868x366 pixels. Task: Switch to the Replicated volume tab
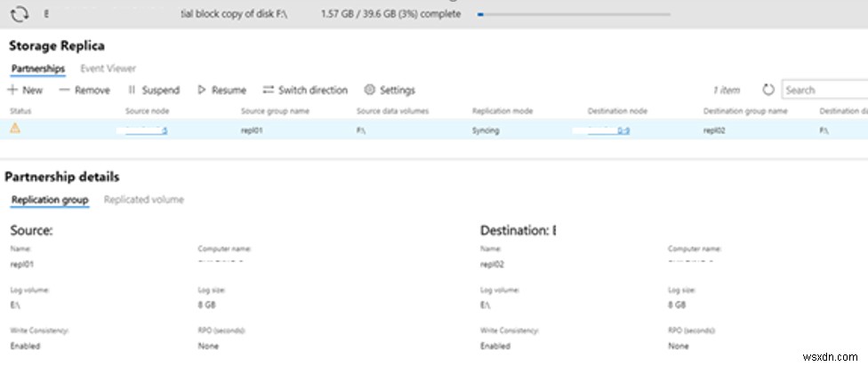(144, 200)
